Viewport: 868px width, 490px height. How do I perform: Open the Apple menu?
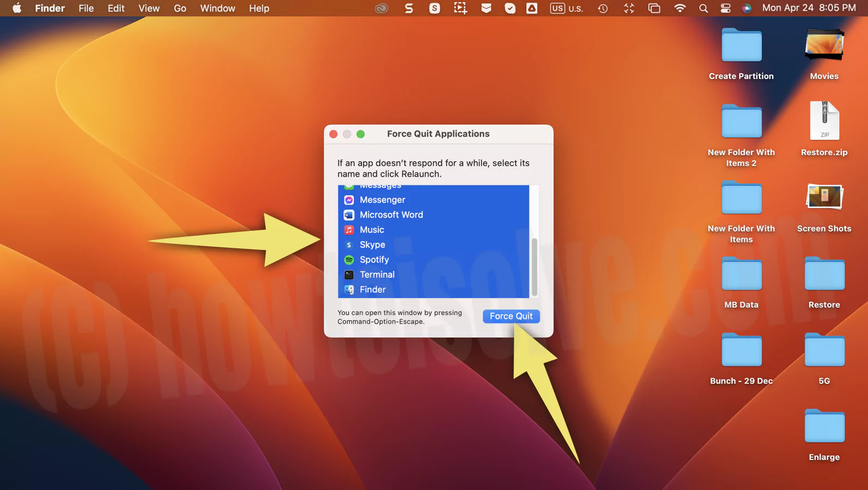[x=17, y=8]
